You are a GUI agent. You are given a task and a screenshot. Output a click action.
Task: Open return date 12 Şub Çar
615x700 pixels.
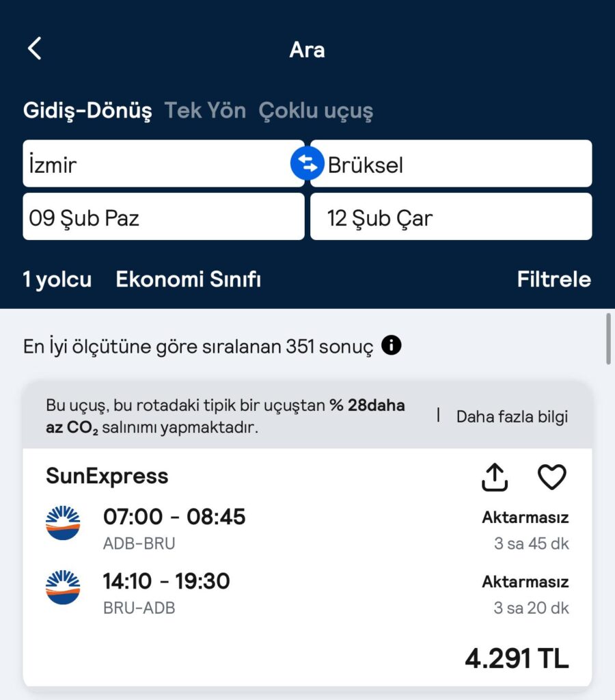coord(451,217)
